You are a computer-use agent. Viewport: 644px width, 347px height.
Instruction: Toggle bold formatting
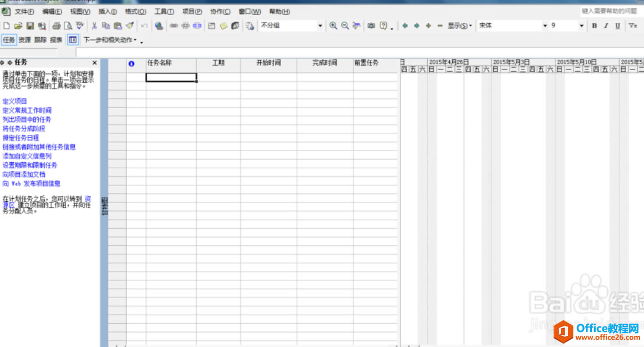(594, 26)
